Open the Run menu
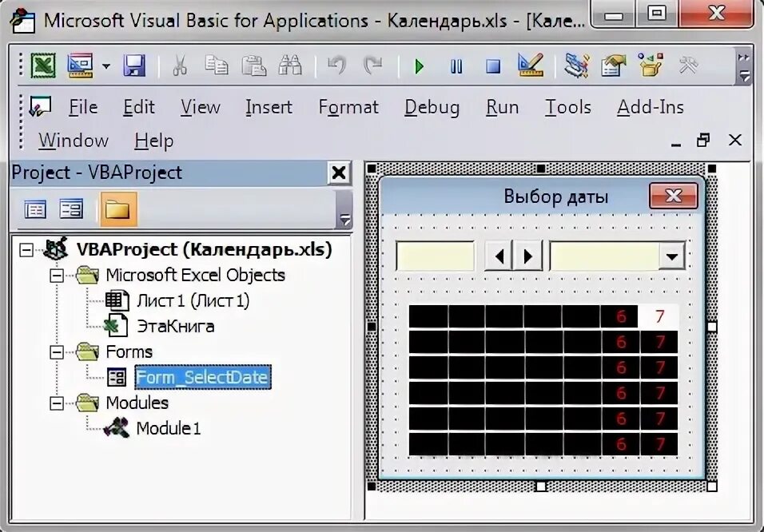 503,107
